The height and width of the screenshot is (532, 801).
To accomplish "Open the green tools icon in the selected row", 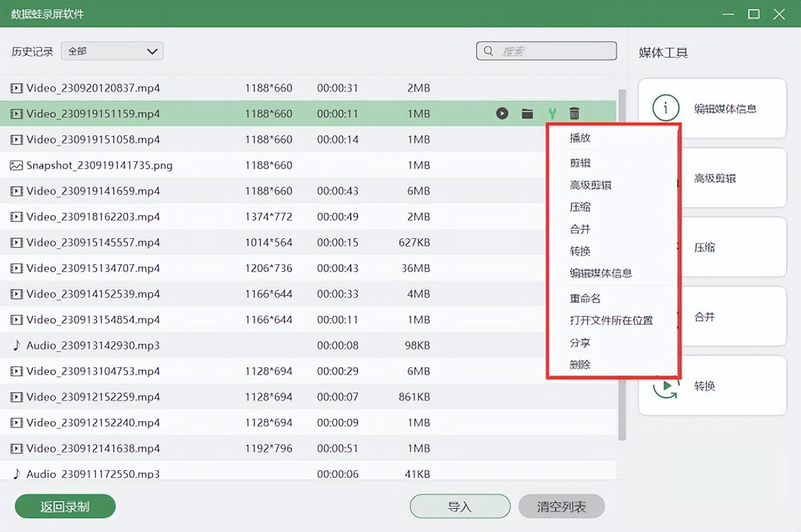I will 552,113.
